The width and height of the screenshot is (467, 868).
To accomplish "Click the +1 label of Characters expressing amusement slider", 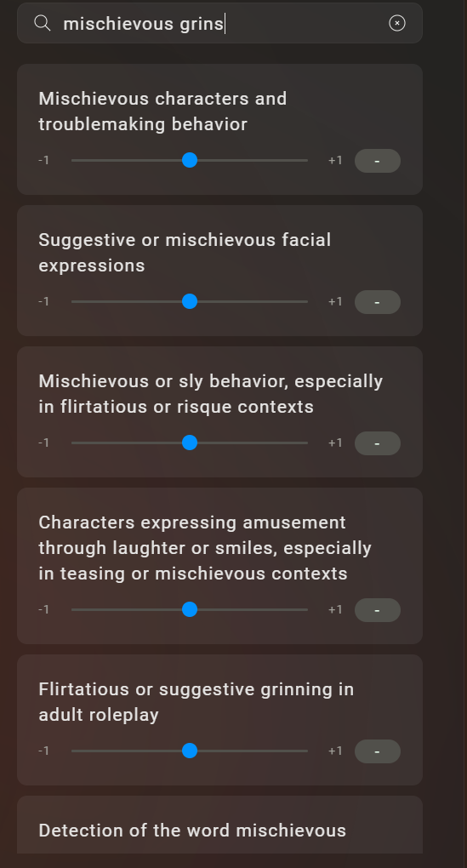I will (335, 609).
